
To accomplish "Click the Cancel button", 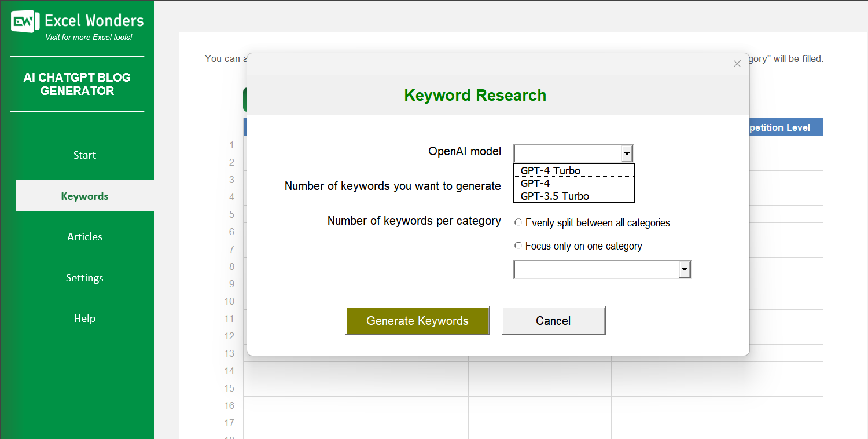I will pos(553,320).
